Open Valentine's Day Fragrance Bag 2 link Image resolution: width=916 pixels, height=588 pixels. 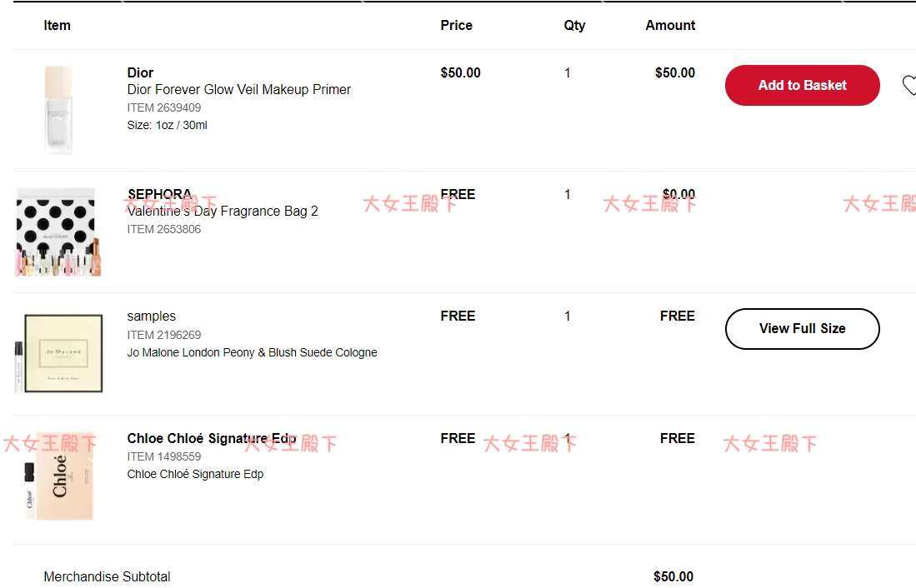click(x=223, y=211)
